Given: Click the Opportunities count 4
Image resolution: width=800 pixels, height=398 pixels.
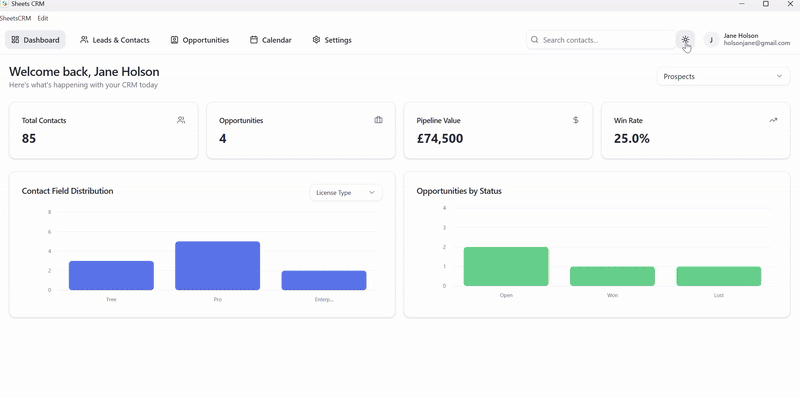Looking at the screenshot, I should (222, 138).
